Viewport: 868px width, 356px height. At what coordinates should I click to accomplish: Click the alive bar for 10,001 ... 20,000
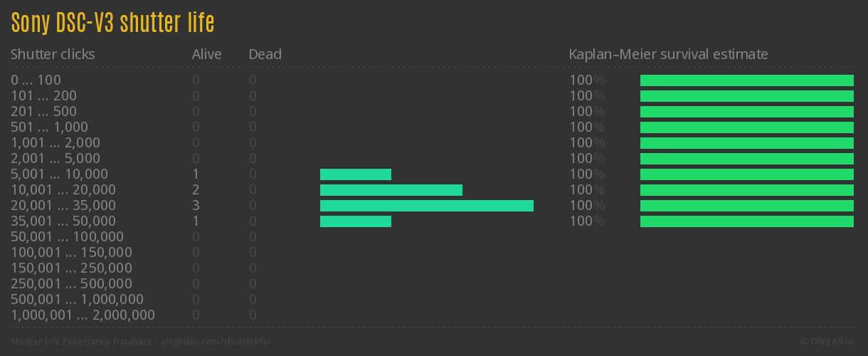[391, 190]
